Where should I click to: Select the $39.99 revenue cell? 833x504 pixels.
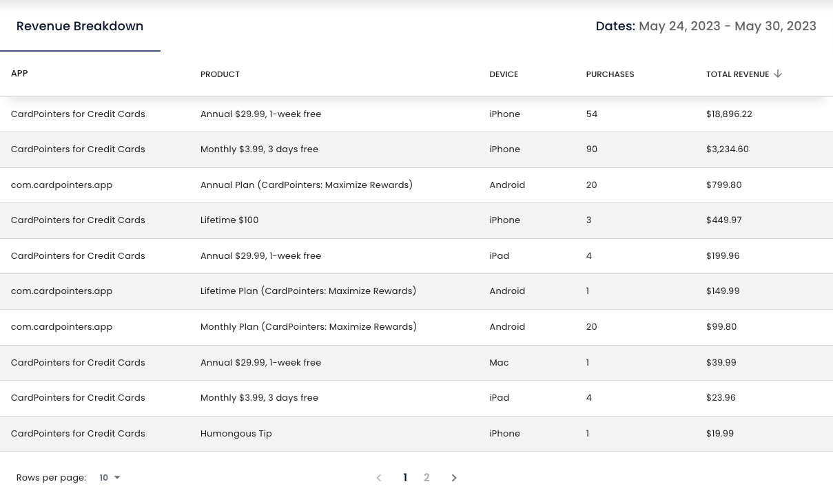click(721, 363)
